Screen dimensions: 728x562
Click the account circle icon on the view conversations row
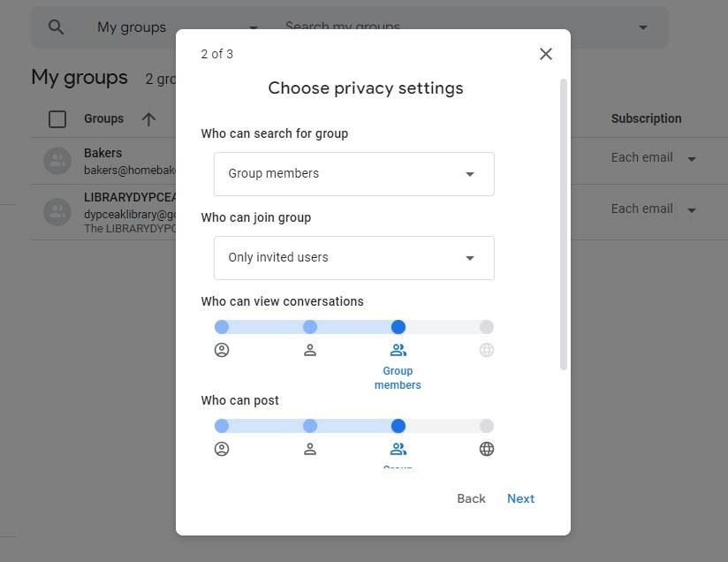pyautogui.click(x=222, y=349)
